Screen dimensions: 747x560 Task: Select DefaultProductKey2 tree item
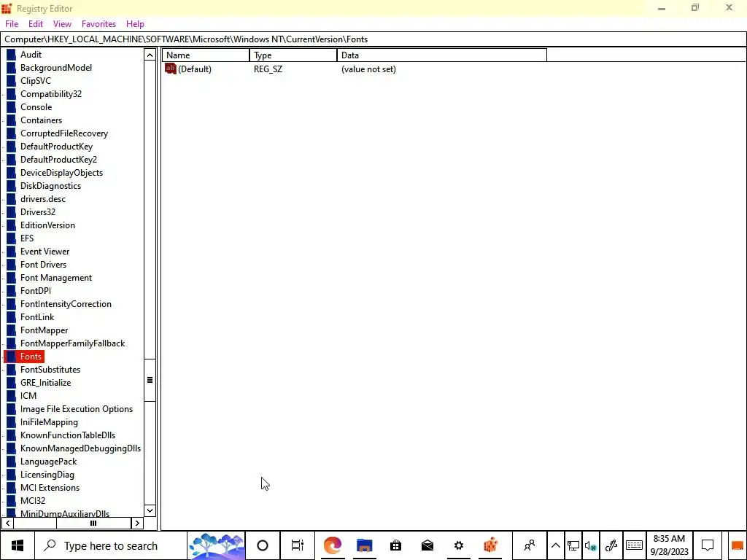[58, 160]
